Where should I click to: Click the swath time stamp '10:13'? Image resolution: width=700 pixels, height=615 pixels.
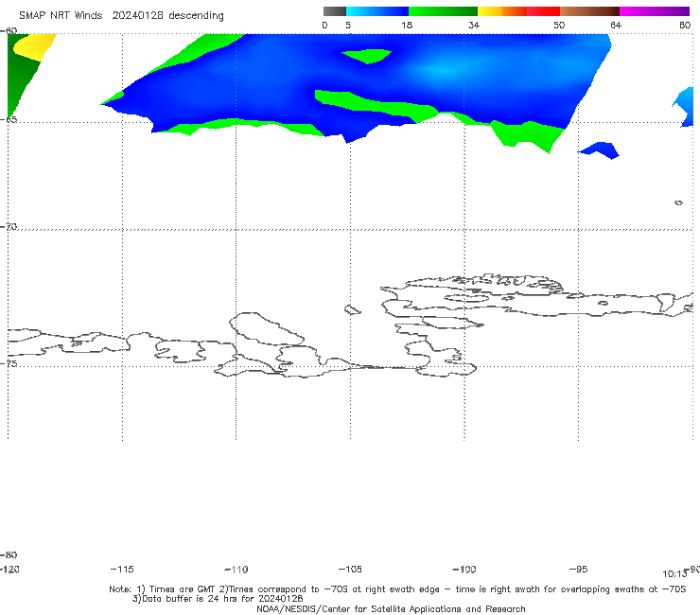pos(674,574)
